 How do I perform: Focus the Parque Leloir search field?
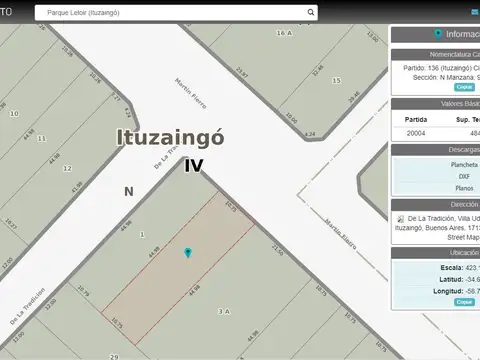pos(176,13)
